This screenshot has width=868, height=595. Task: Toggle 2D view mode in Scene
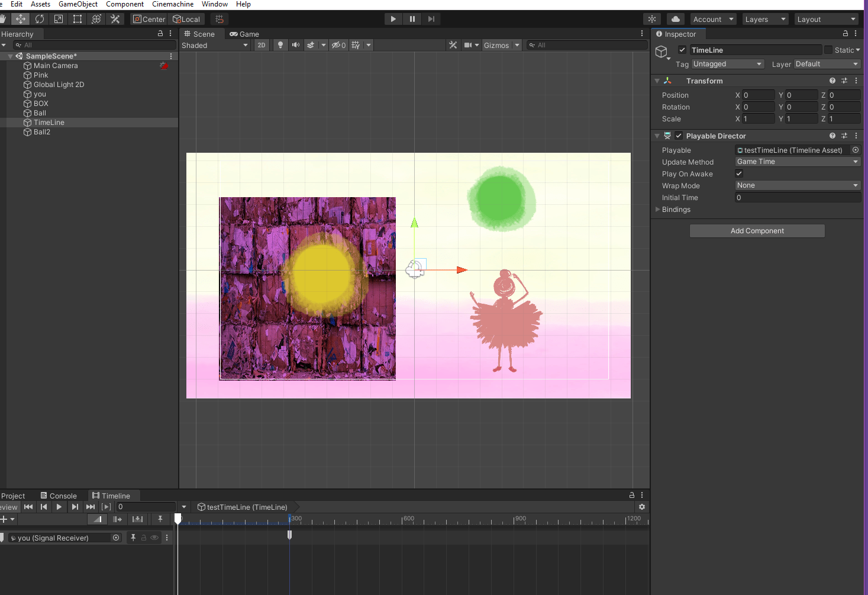click(262, 45)
